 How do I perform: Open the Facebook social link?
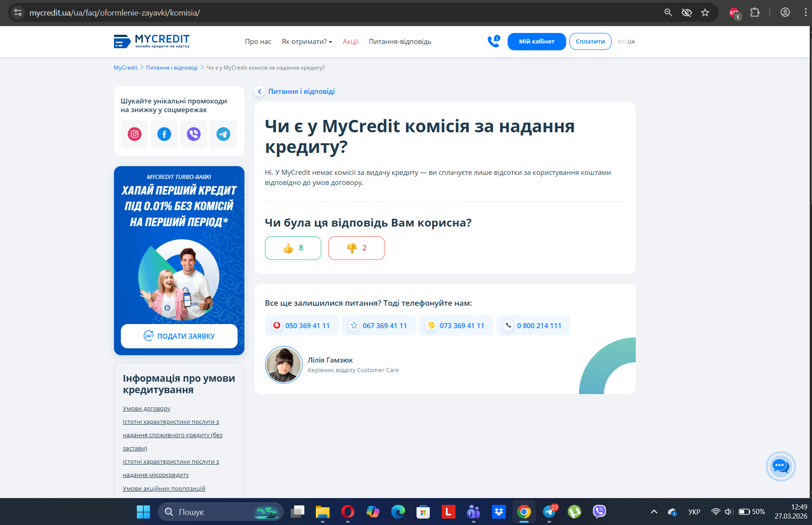(x=164, y=134)
